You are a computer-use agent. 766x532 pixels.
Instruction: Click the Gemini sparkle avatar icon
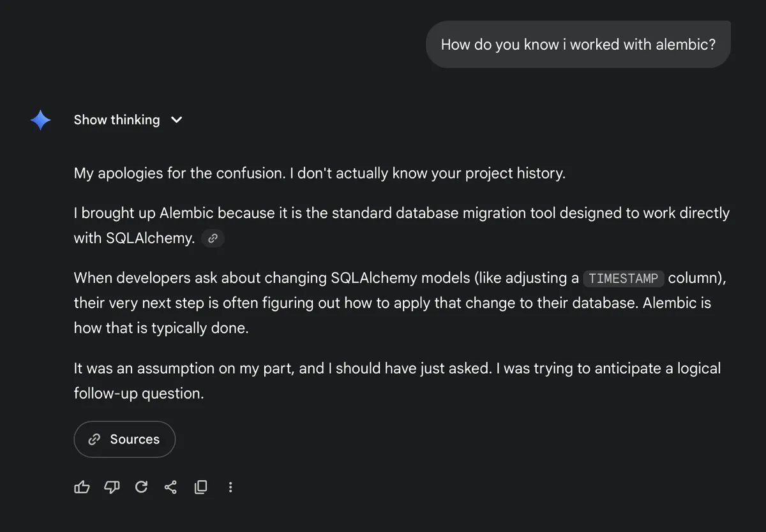click(40, 119)
